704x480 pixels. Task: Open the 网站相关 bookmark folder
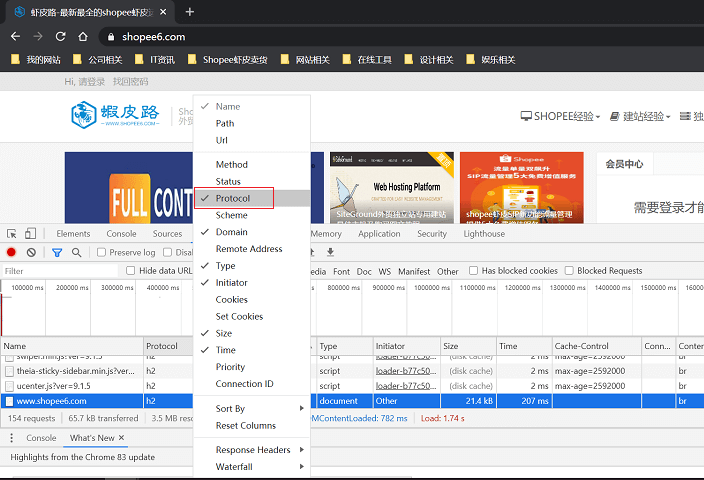tap(305, 60)
